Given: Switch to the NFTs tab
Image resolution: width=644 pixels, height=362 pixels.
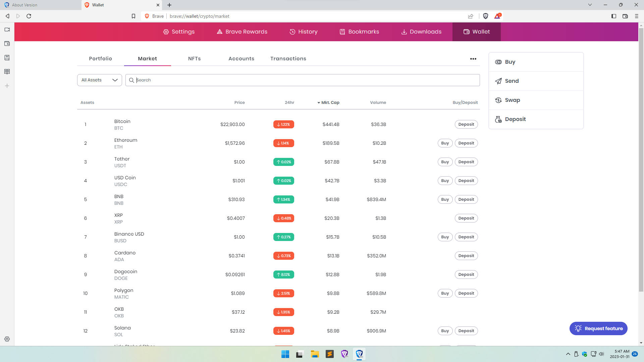Looking at the screenshot, I should click(194, 58).
